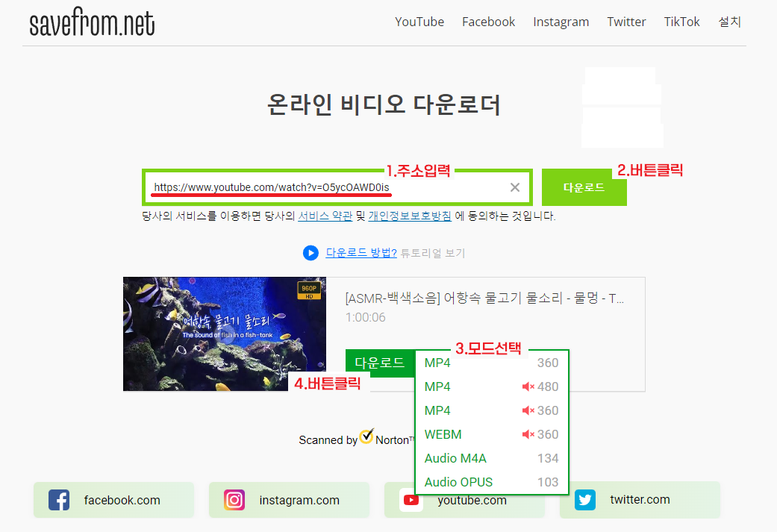The image size is (777, 532).
Task: Open the TikTok nav item
Action: pyautogui.click(x=682, y=22)
